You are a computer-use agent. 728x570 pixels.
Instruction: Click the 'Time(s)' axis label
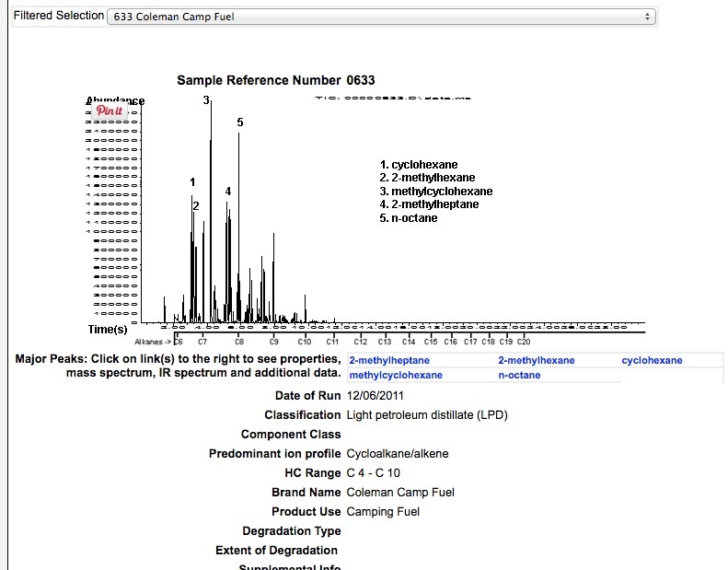click(108, 330)
